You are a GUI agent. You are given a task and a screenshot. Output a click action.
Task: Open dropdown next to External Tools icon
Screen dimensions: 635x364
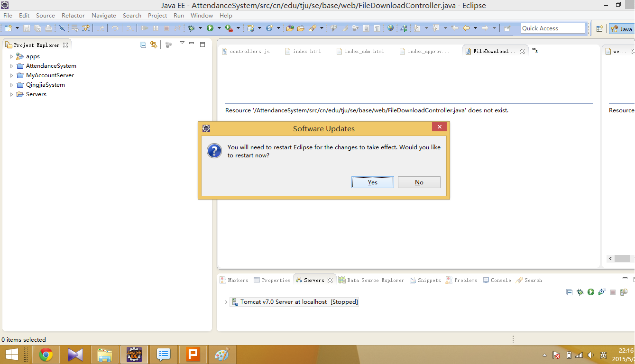coord(239,28)
